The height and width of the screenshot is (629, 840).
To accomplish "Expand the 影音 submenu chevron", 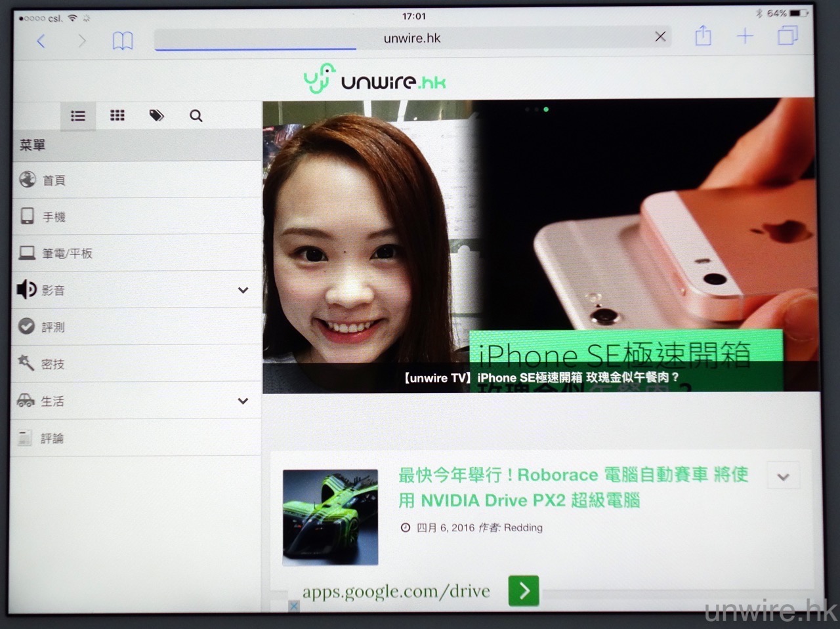I will pos(243,290).
